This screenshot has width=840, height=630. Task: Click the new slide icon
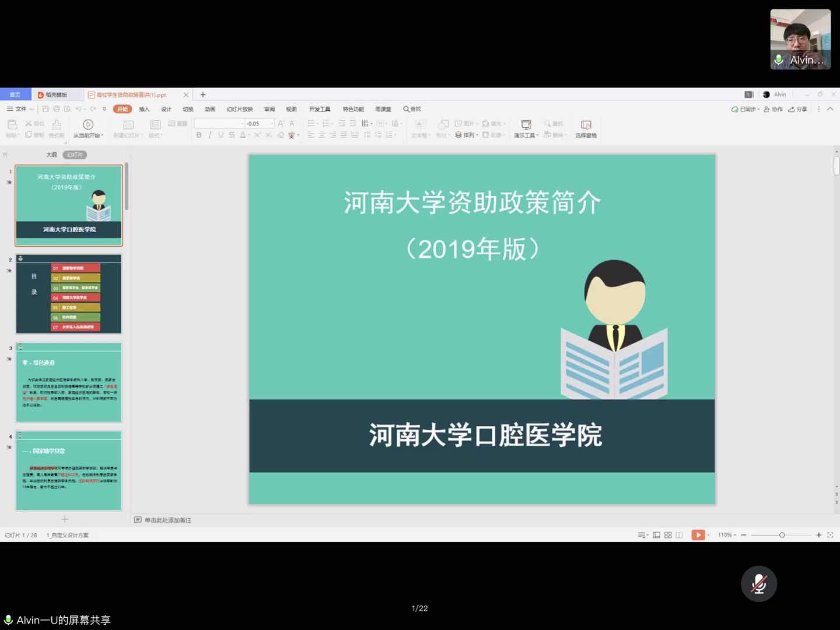(128, 124)
